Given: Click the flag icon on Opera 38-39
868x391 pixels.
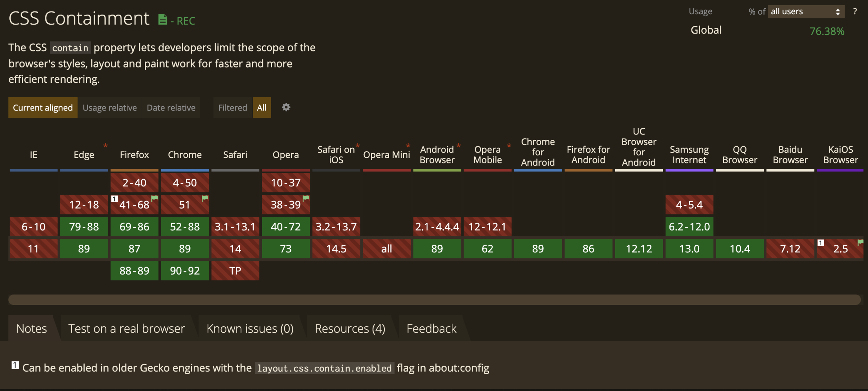Looking at the screenshot, I should (306, 198).
